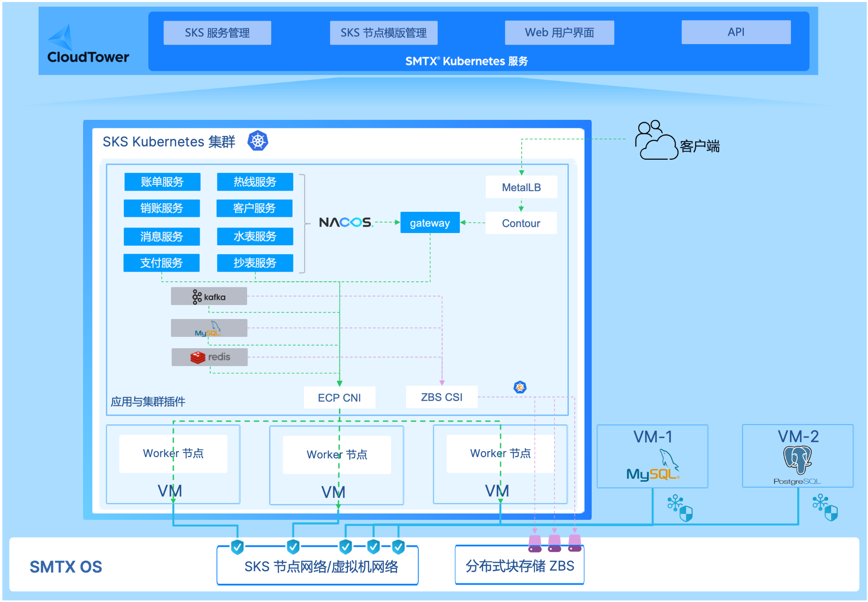Click the 分布式块存储 ZBS box
Image resolution: width=868 pixels, height=602 pixels.
(x=520, y=565)
